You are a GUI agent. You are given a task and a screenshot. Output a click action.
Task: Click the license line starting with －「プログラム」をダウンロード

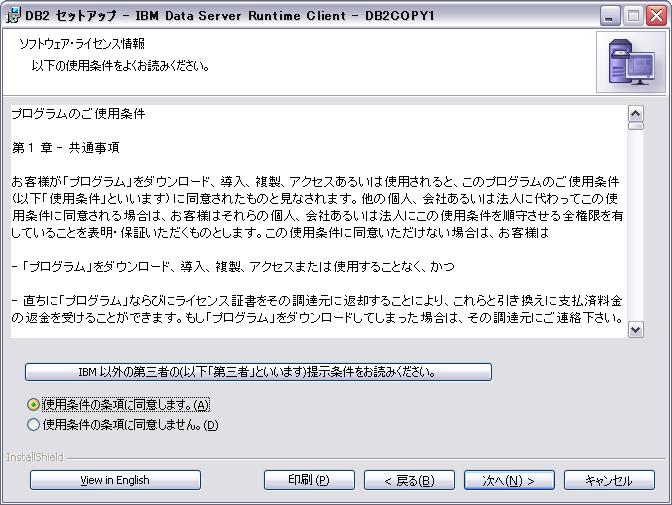click(x=233, y=267)
